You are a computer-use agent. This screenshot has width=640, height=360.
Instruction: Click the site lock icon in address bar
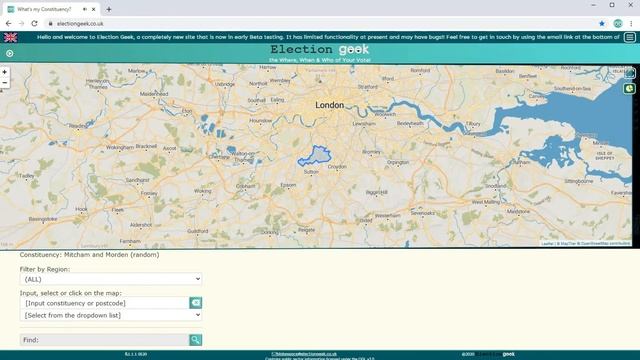point(51,24)
